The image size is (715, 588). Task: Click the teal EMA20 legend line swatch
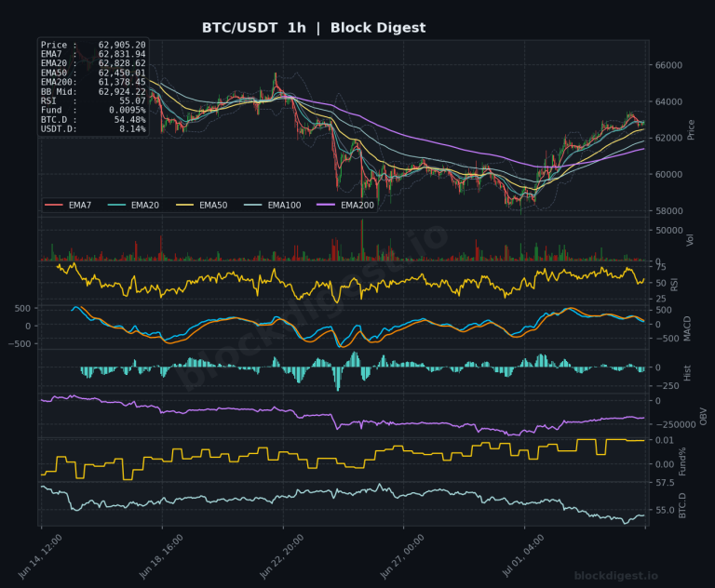(x=116, y=205)
